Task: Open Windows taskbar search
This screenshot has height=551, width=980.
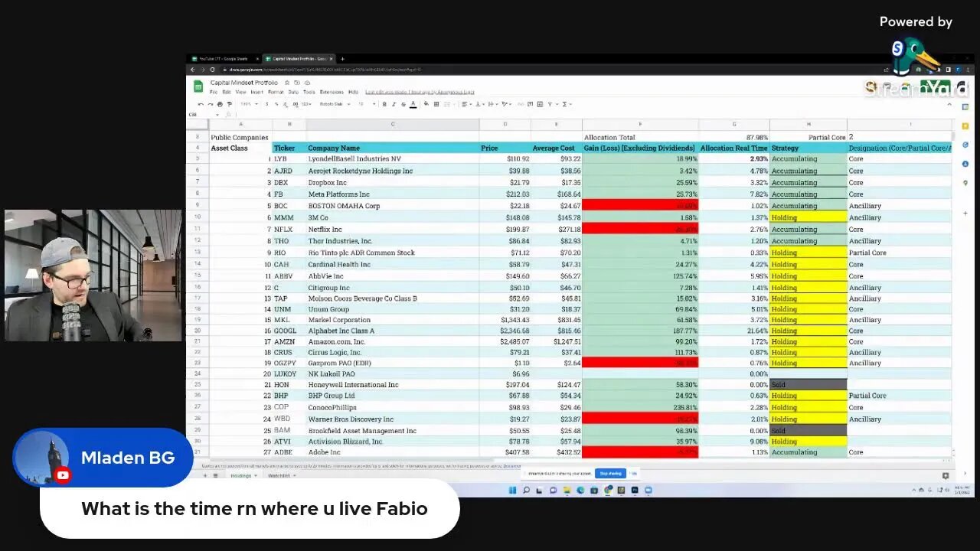Action: point(524,490)
